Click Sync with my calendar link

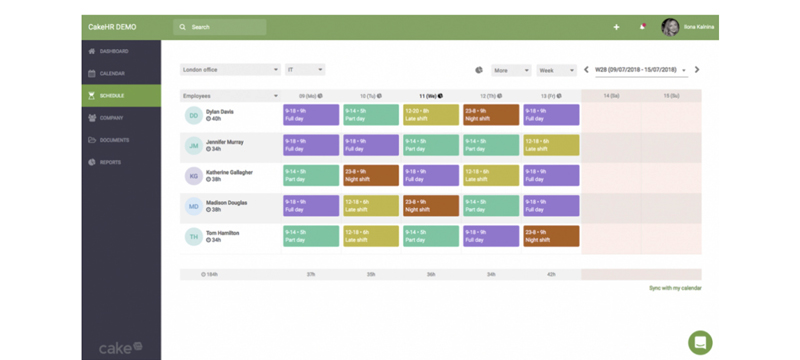click(675, 288)
